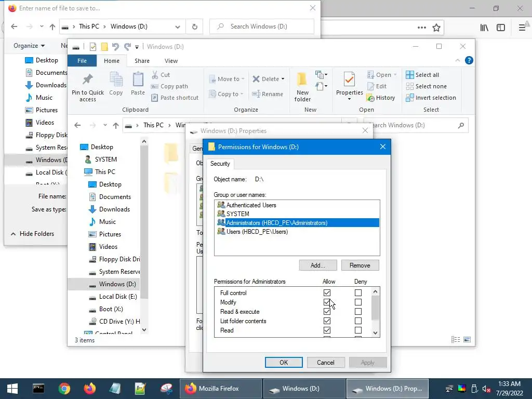
Task: Click Select all in ribbon
Action: pos(422,75)
